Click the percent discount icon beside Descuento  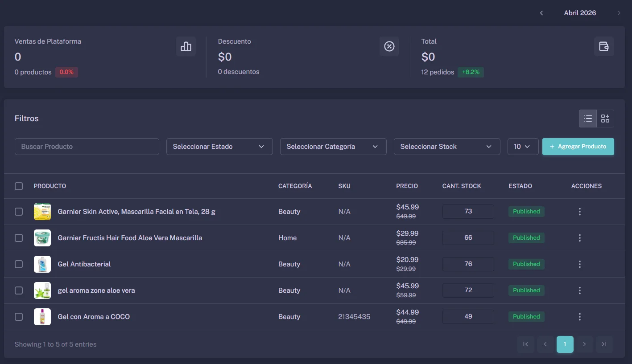pyautogui.click(x=389, y=46)
